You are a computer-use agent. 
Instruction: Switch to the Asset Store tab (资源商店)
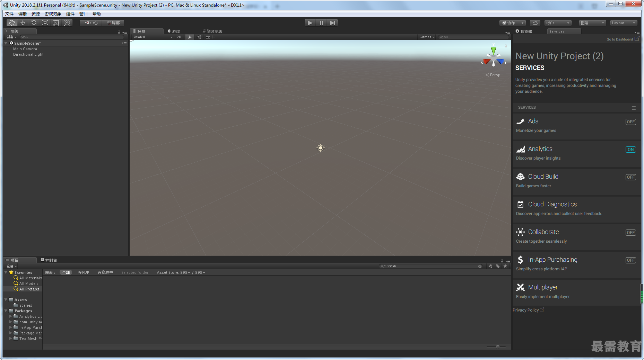tap(212, 31)
